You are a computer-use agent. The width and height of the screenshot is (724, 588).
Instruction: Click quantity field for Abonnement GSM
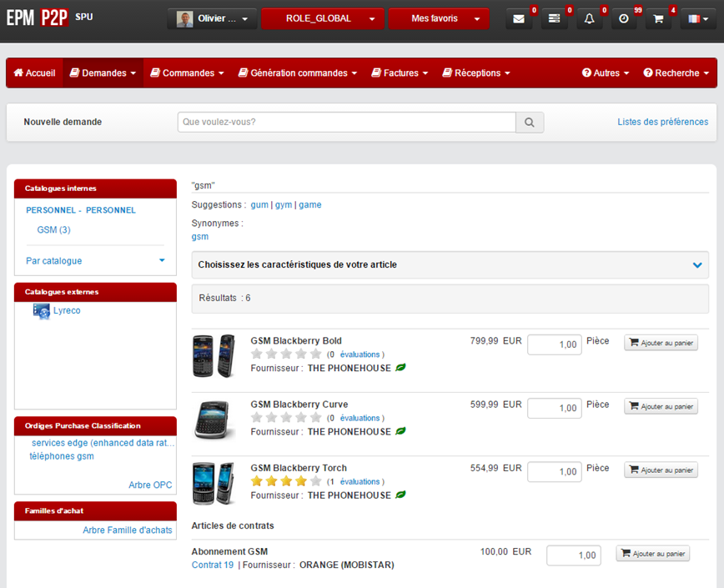click(574, 555)
